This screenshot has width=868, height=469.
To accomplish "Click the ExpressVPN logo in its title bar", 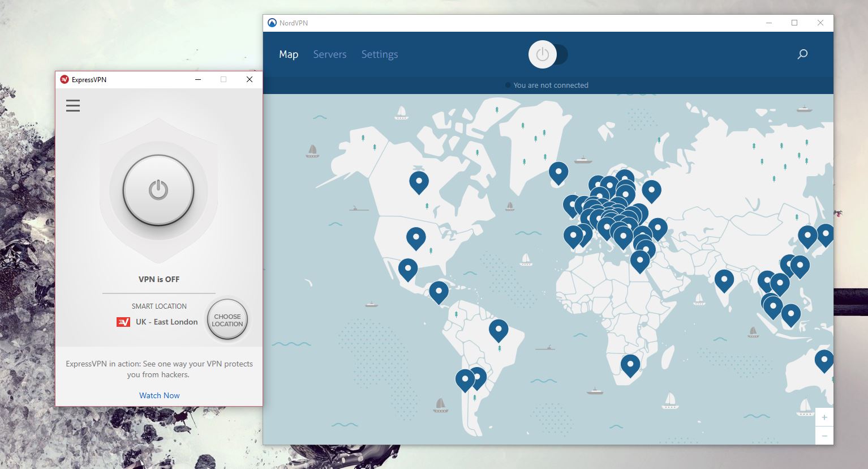I will click(x=65, y=79).
